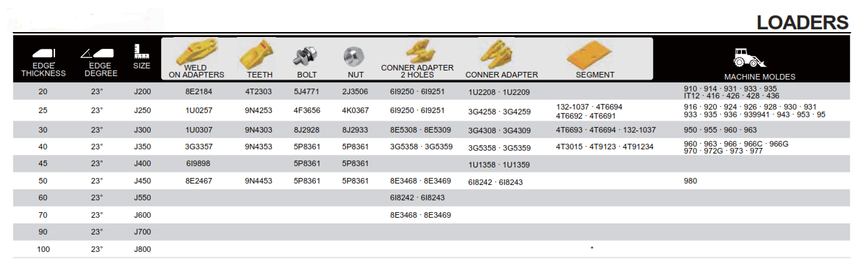Viewport: 868px width, 268px height.
Task: Click the nut icon
Action: tap(353, 56)
